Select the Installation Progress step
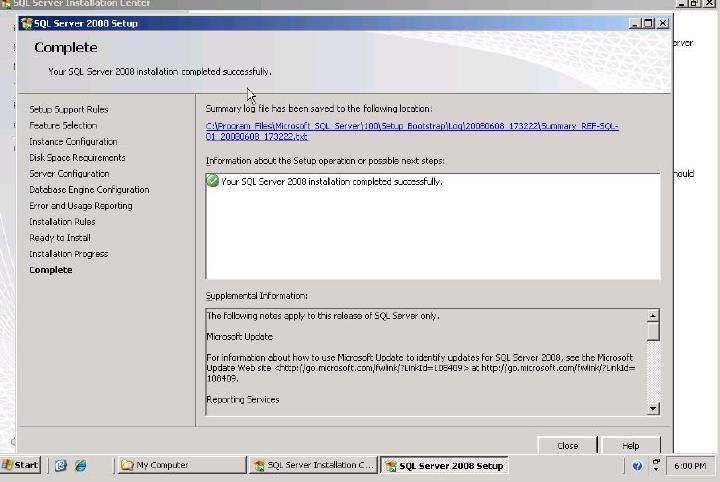720x482 pixels. pos(68,254)
